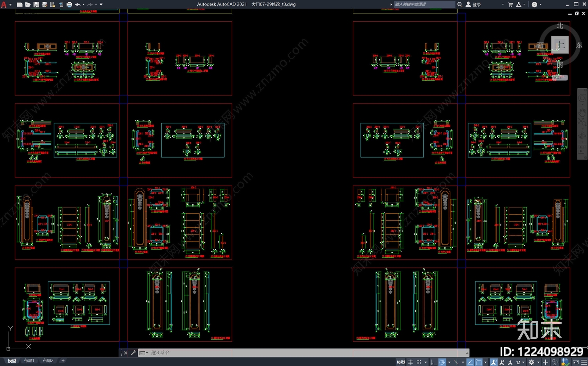Open Customize Quick Access Toolbar dropdown
This screenshot has height=366, width=588.
click(101, 4)
